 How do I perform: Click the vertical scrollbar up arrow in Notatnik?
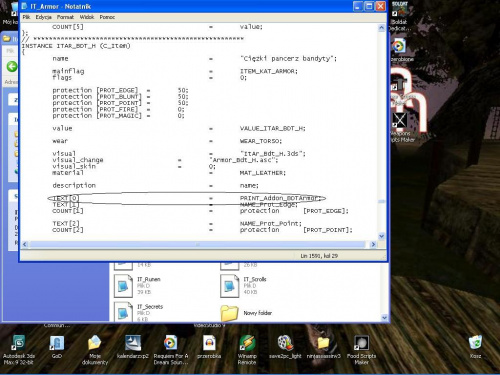(x=382, y=28)
